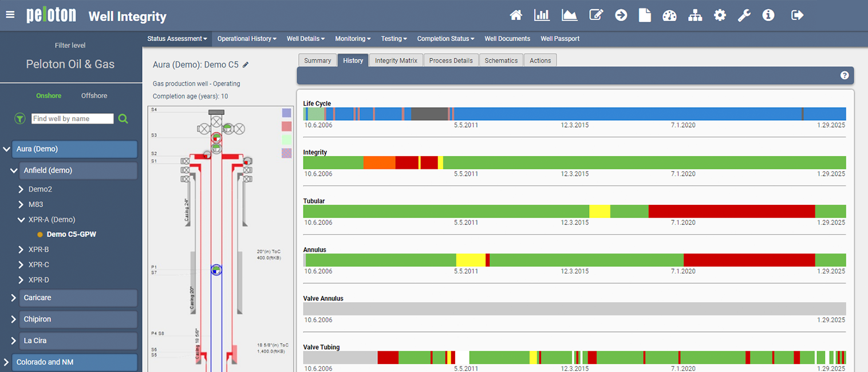Open settings gear icon
The width and height of the screenshot is (868, 372).
click(x=720, y=15)
